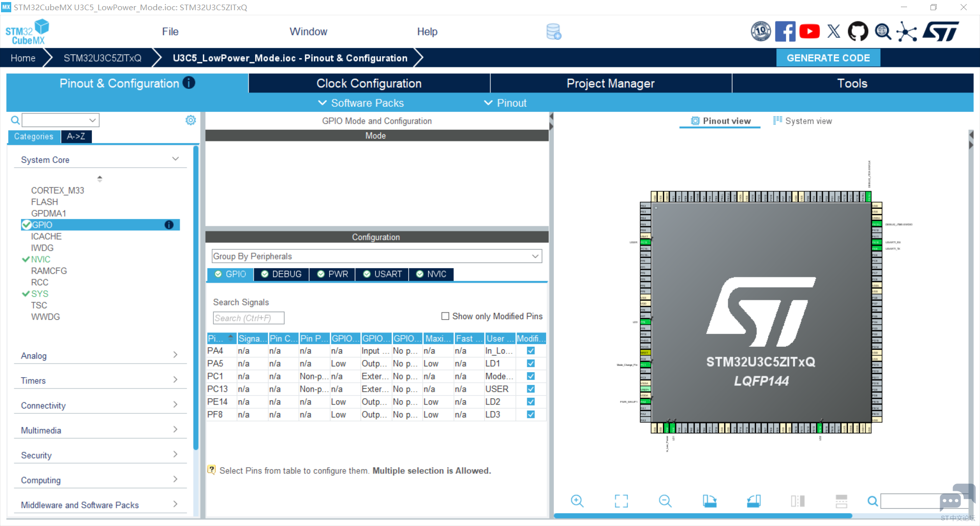Open the Help menu
The image size is (980, 526).
427,32
